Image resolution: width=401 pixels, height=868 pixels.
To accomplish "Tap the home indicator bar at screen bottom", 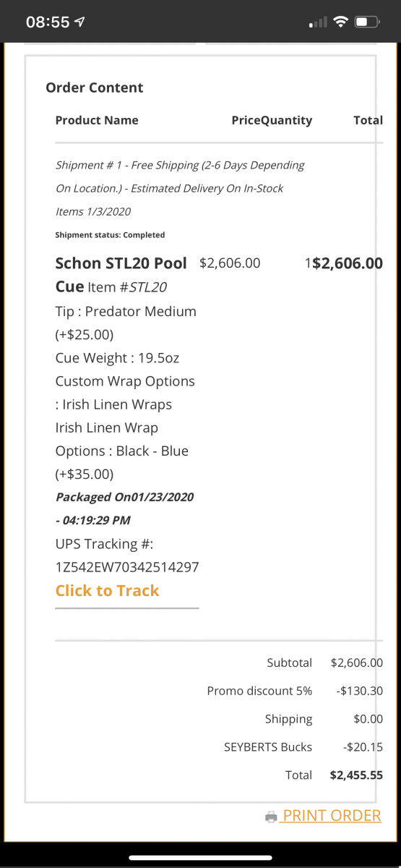I will coord(200,857).
